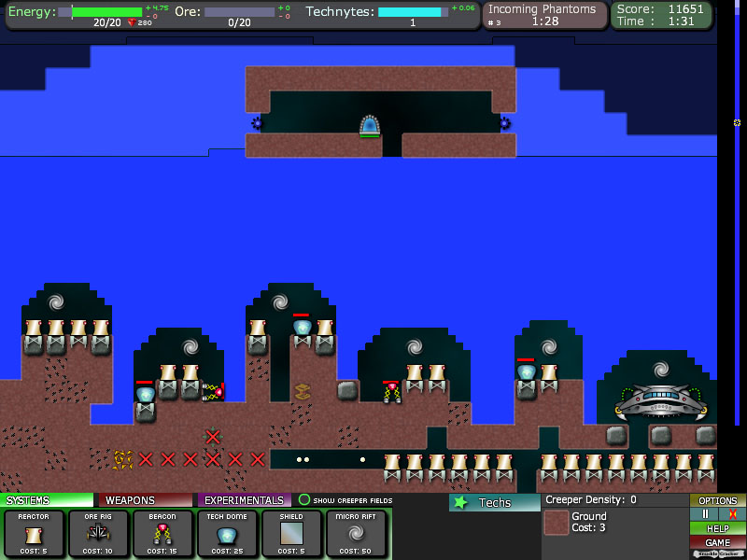This screenshot has width=747, height=560.
Task: Click the Knuckle Cracker logo
Action: [717, 554]
